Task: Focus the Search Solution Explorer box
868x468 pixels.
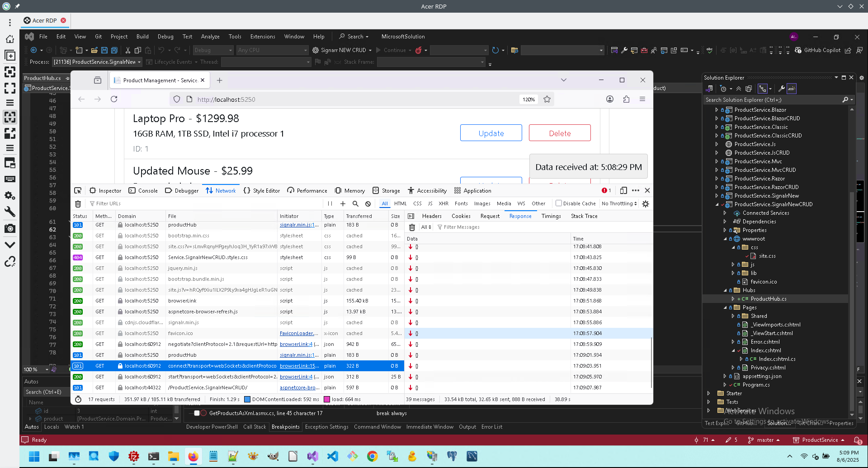Action: [773, 100]
